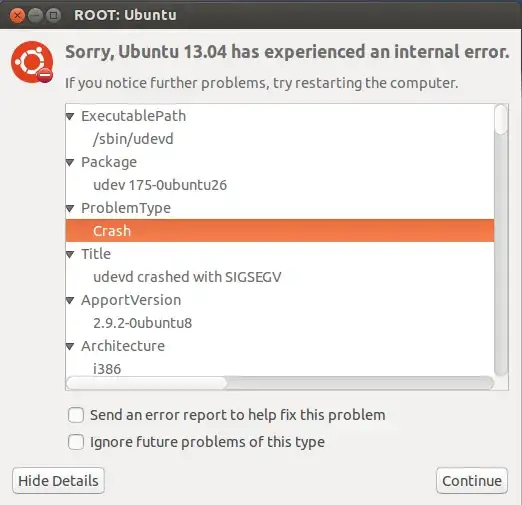This screenshot has height=505, width=522.
Task: Click the Continue button
Action: click(x=472, y=481)
